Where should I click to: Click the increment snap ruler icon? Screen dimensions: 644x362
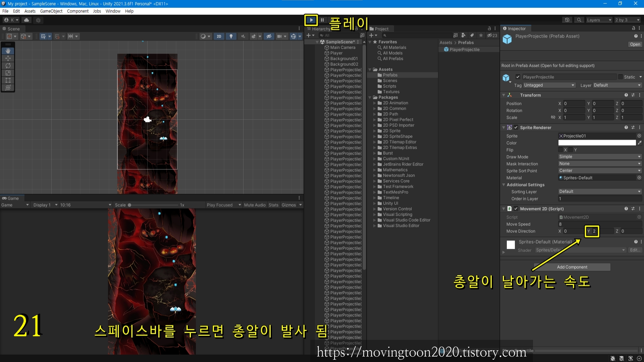point(70,37)
